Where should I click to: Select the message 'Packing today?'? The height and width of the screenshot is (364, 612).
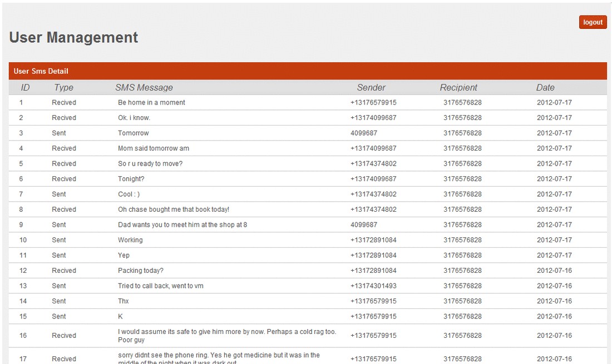(141, 271)
